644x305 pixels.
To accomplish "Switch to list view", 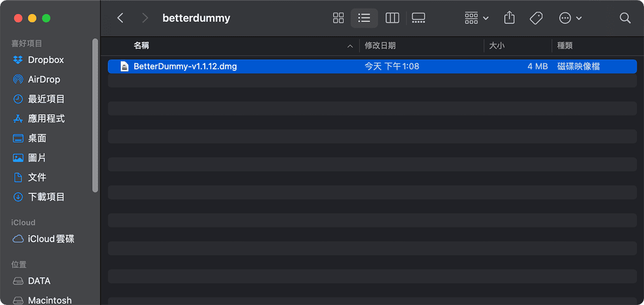I will point(364,18).
